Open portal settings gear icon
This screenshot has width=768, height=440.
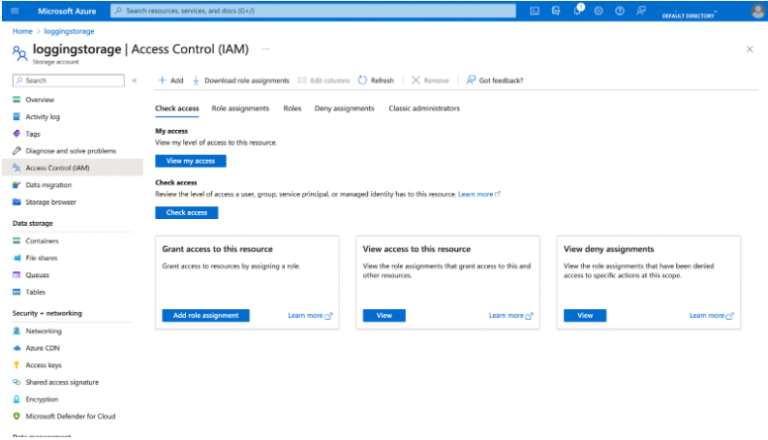599,11
